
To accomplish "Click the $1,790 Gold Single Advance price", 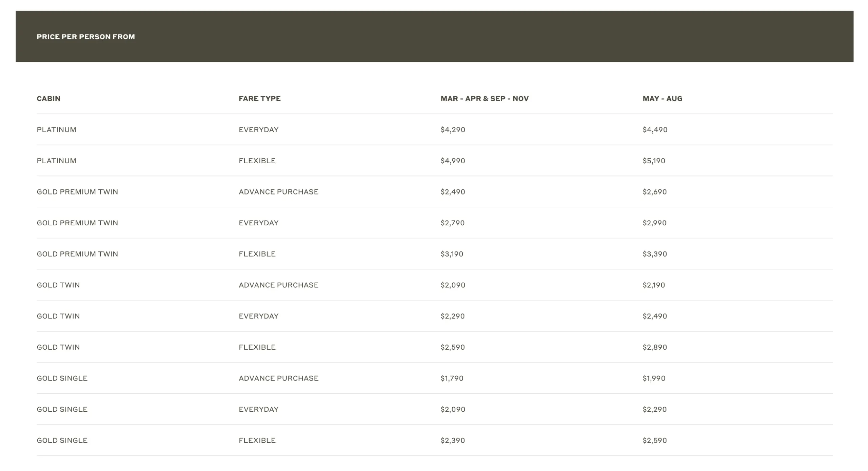I will [x=452, y=378].
